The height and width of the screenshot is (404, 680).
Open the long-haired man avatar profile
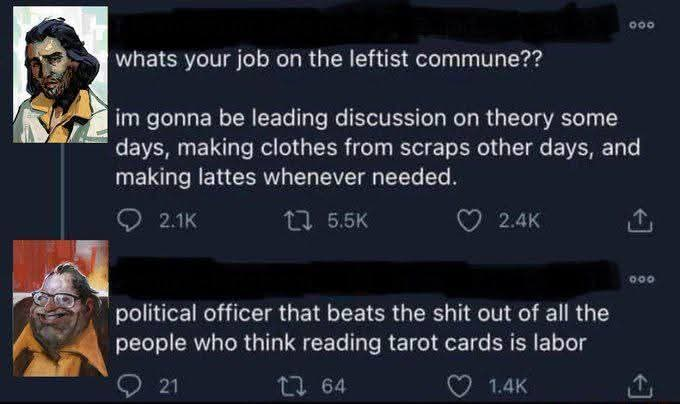point(60,75)
